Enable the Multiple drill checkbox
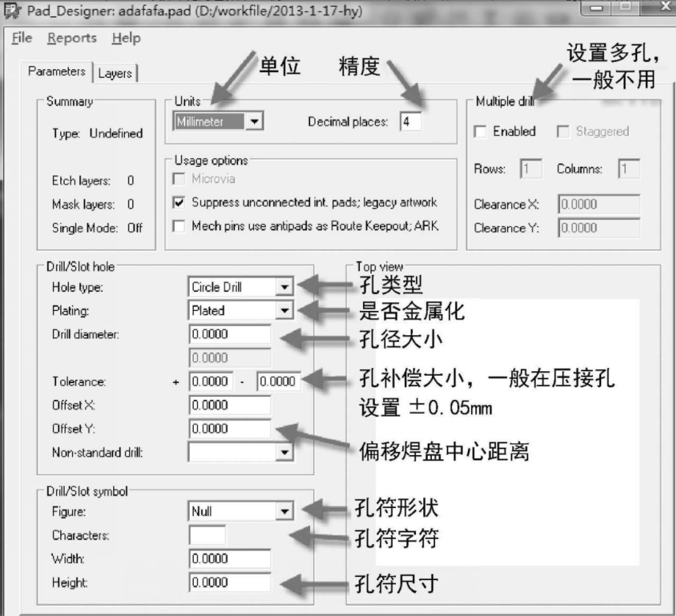This screenshot has height=616, width=676. click(x=480, y=131)
